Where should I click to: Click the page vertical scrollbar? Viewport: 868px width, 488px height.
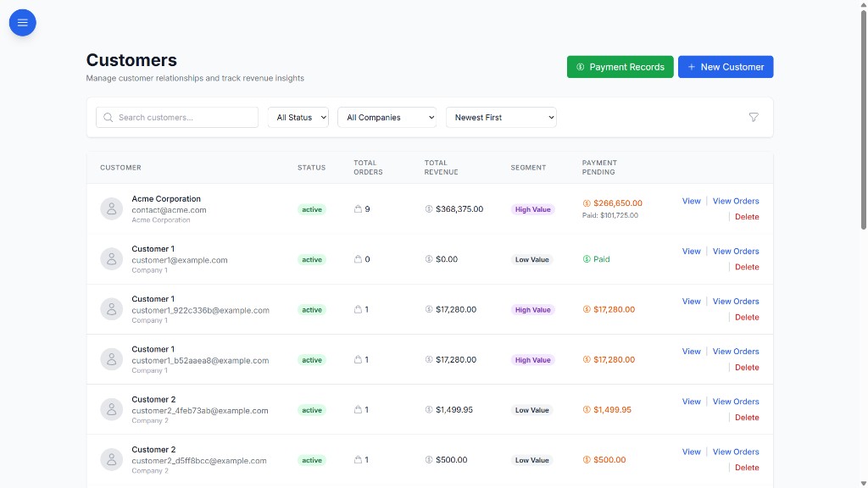(x=863, y=119)
